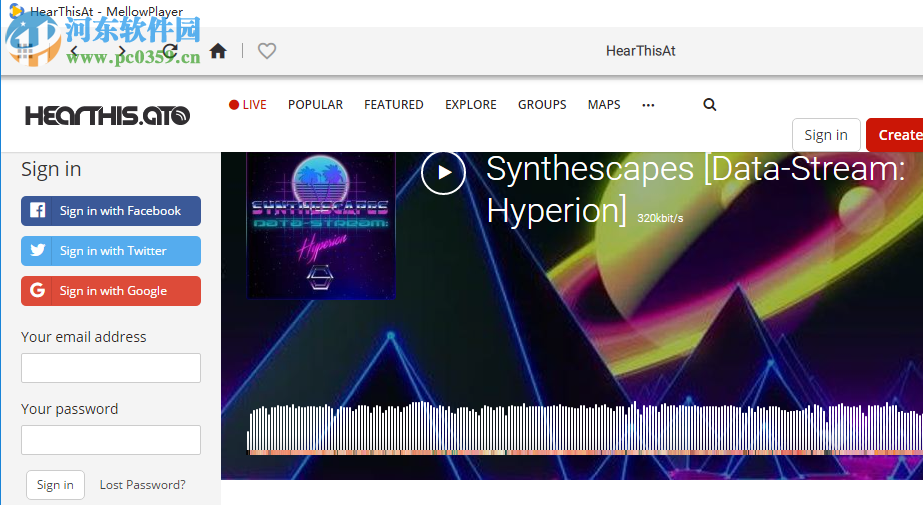Open the POPULAR tab
The height and width of the screenshot is (505, 923).
[x=315, y=105]
